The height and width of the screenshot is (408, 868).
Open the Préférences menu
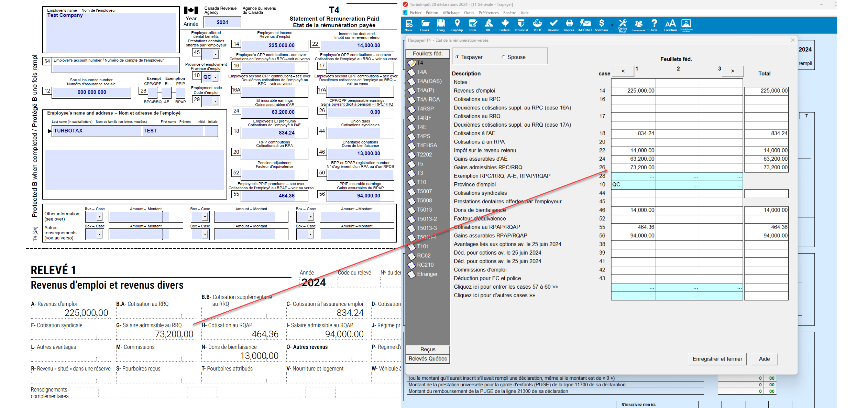point(488,13)
